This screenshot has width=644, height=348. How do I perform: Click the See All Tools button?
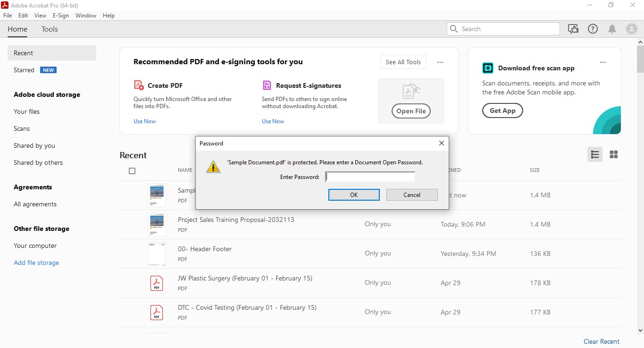tap(403, 62)
